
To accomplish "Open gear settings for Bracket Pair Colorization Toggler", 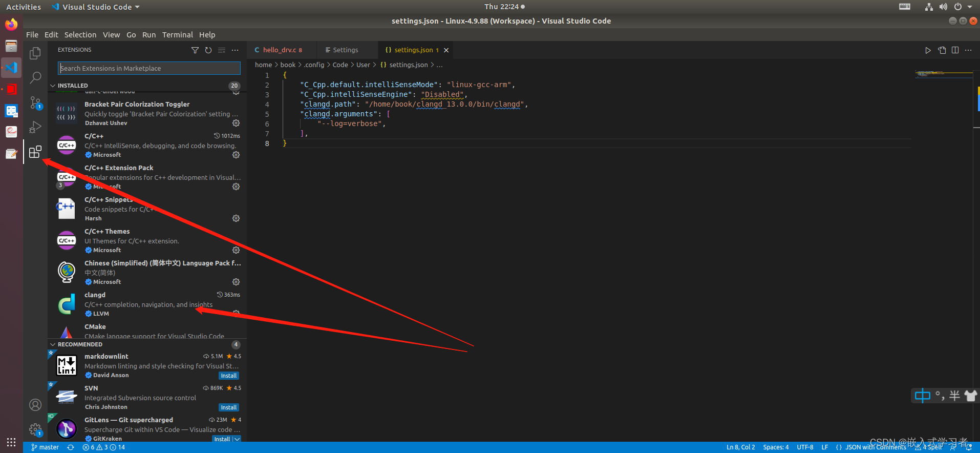I will (x=236, y=123).
